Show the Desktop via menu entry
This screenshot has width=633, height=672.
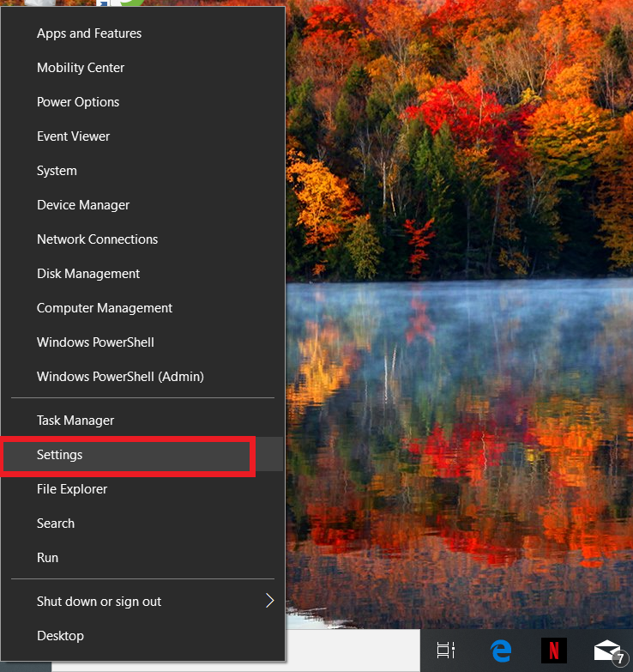[142, 636]
